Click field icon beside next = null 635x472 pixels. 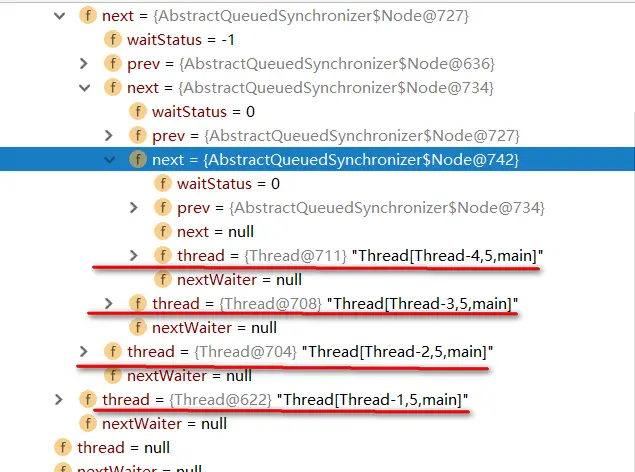[163, 232]
